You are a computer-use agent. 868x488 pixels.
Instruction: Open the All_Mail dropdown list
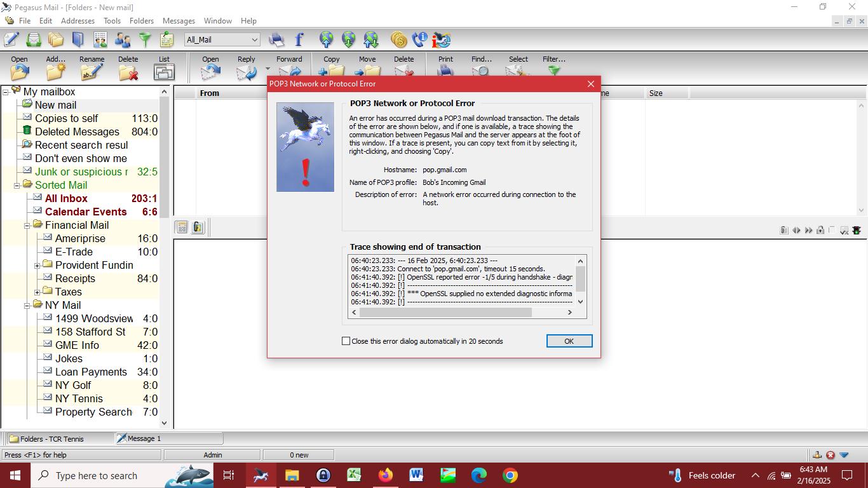coord(254,40)
